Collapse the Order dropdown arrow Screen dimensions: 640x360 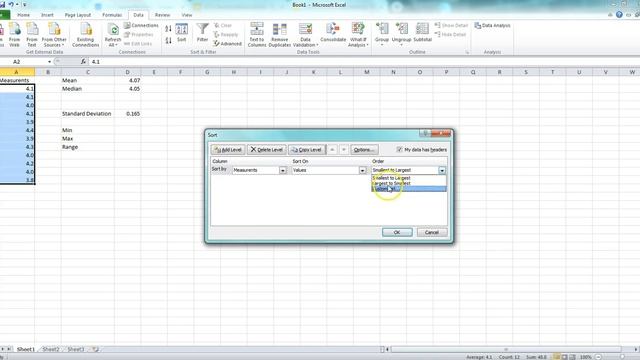pos(442,170)
